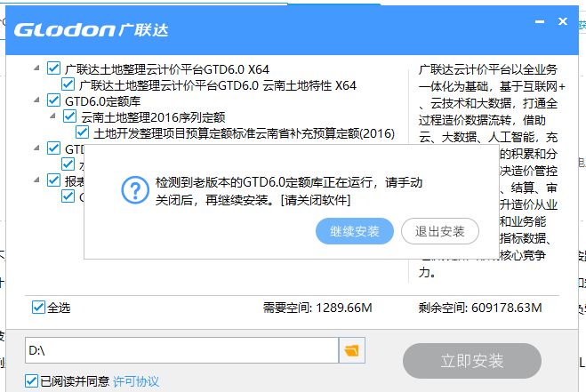Click the GTD6.0定额库 label
This screenshot has width=586, height=392.
tap(103, 101)
